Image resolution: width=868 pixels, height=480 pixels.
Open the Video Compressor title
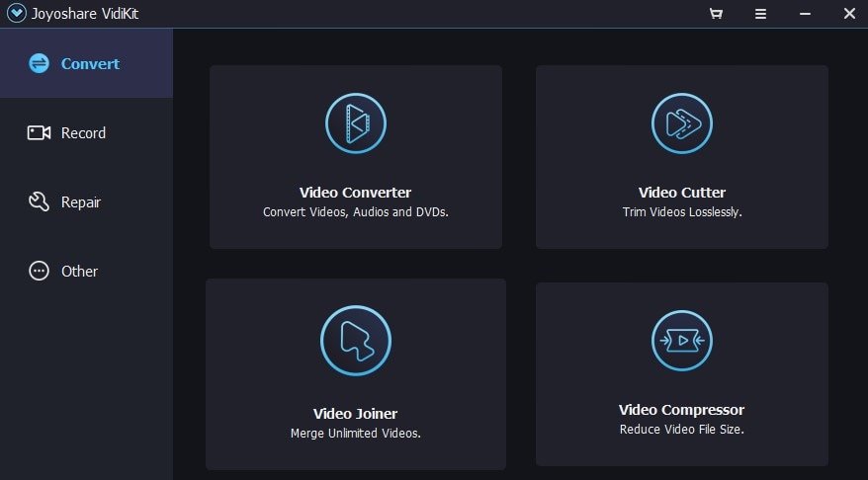681,410
